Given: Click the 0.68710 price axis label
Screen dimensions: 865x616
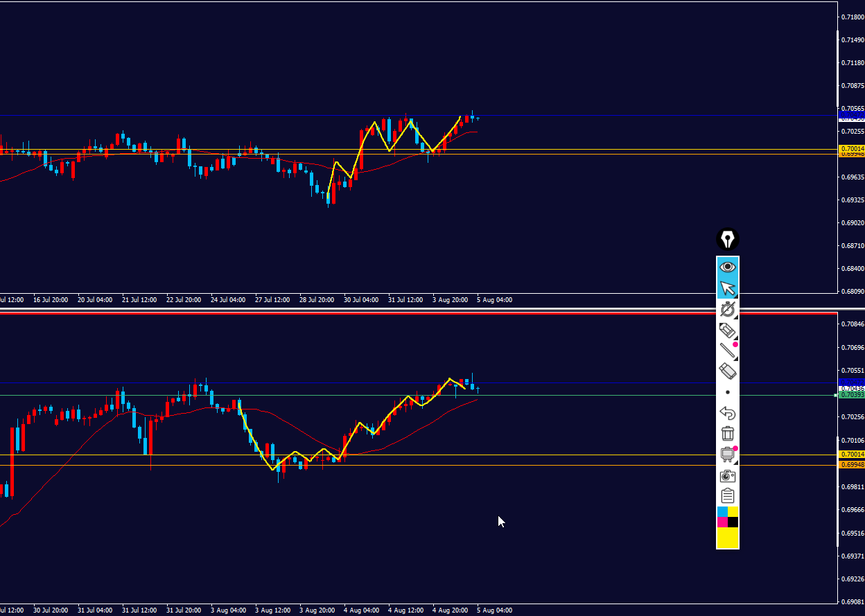Looking at the screenshot, I should pos(853,246).
